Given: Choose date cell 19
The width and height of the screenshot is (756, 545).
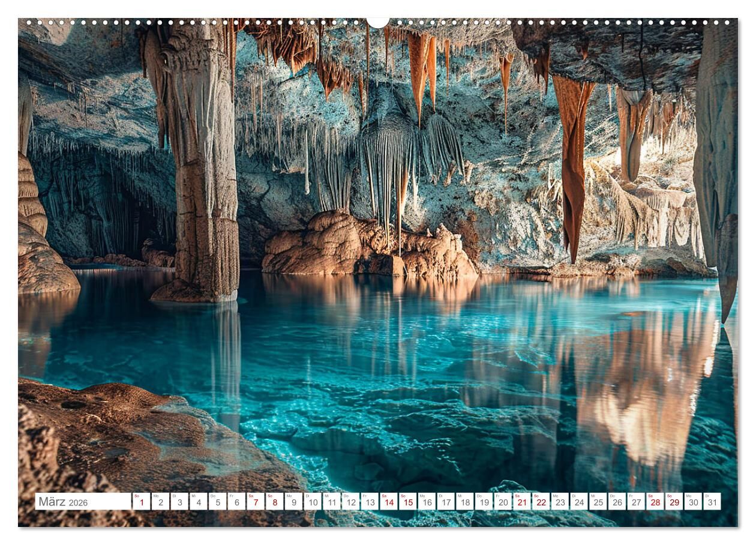Looking at the screenshot, I should (484, 502).
